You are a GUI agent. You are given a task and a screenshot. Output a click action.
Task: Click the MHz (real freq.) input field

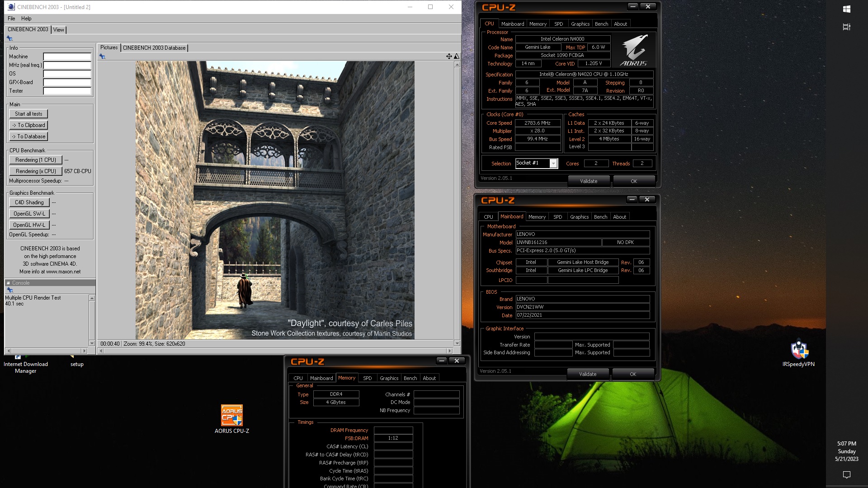coord(67,65)
